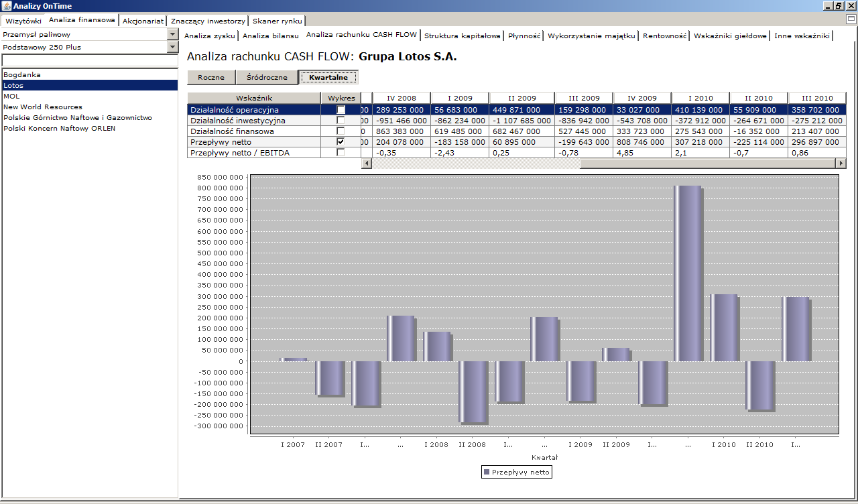Open the Podstawowy 250 Plus dropdown
The image size is (858, 504).
[x=173, y=47]
